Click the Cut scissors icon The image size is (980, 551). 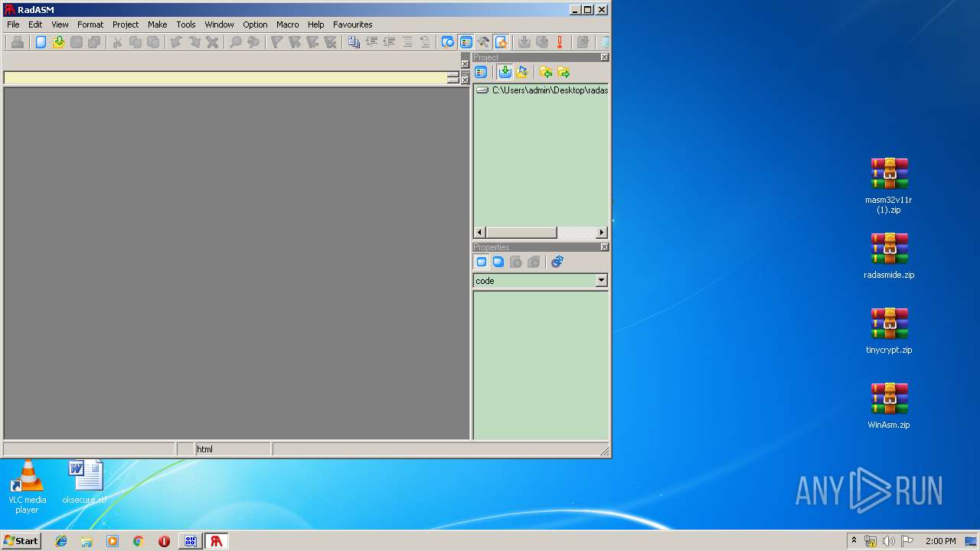117,42
